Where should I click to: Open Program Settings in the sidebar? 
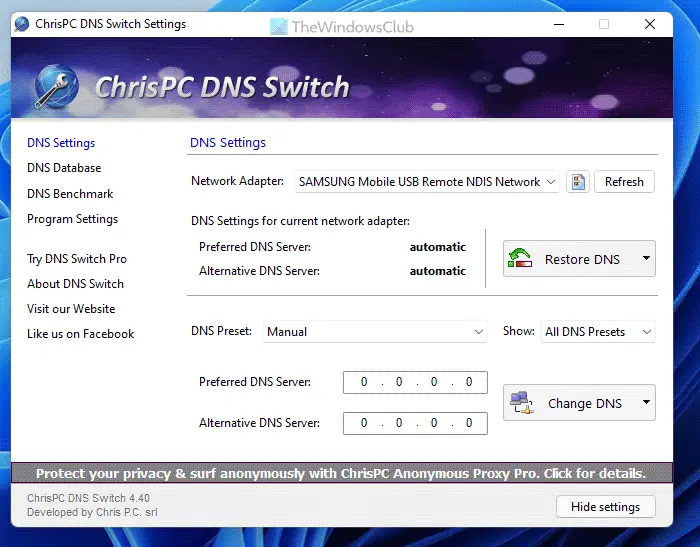[x=72, y=219]
